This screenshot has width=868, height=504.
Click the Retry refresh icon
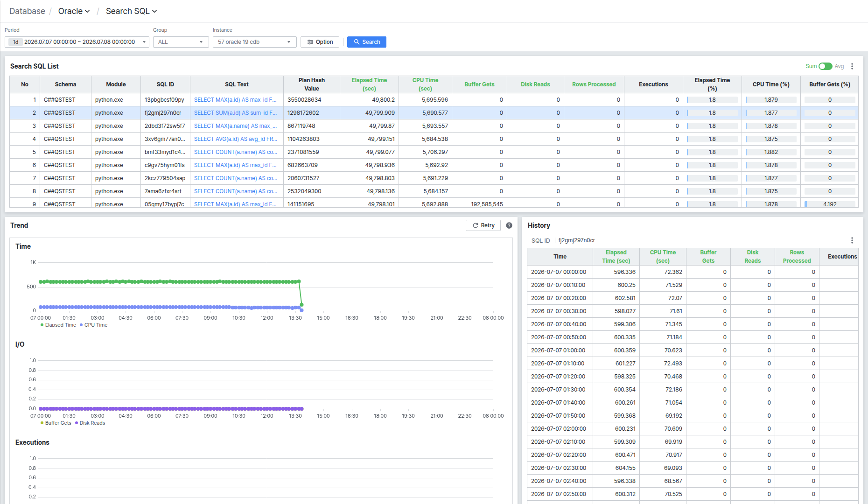click(476, 225)
